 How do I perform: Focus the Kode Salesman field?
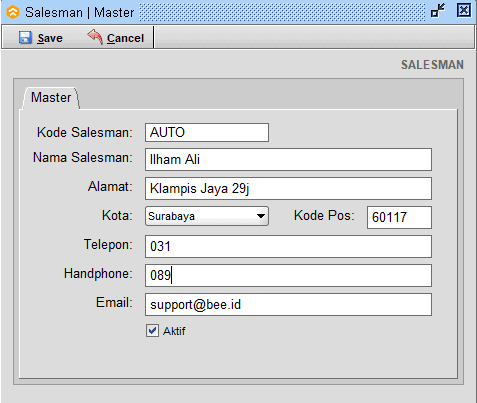click(207, 132)
